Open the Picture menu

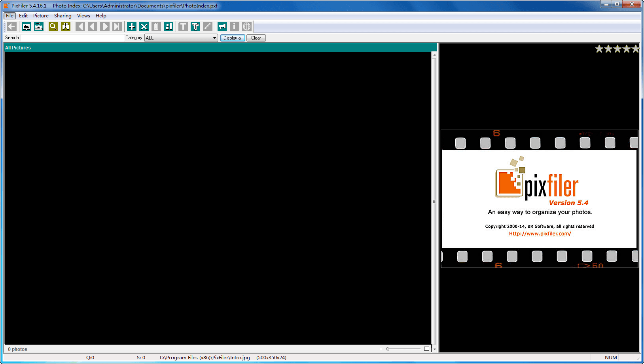[41, 16]
